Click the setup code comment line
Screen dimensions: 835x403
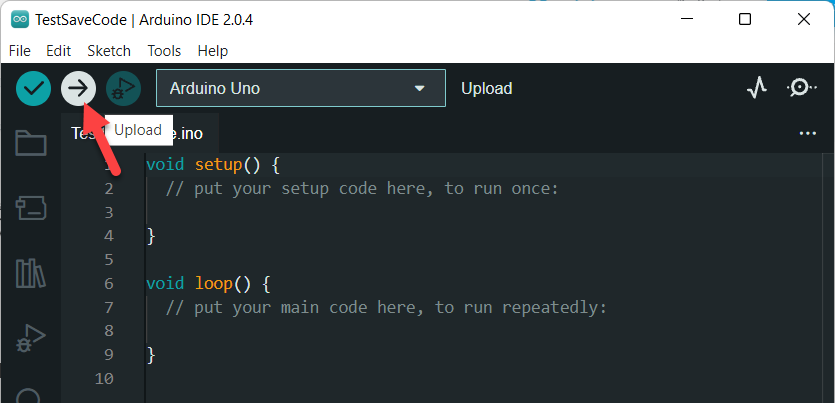(x=362, y=188)
